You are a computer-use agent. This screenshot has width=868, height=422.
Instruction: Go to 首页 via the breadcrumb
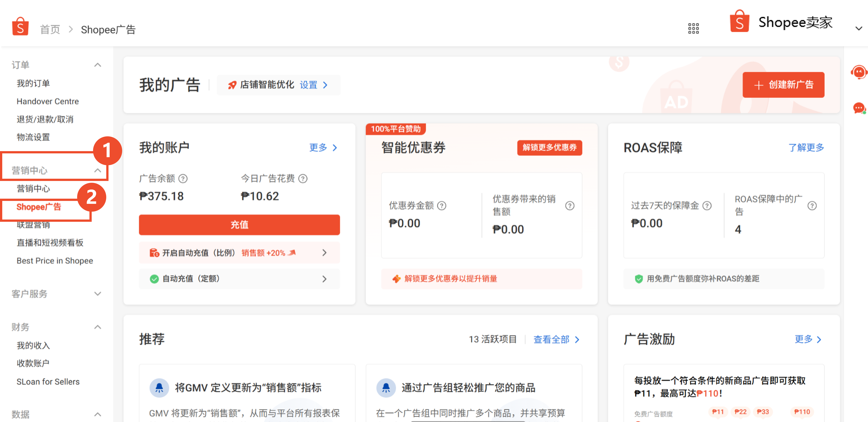[x=50, y=29]
